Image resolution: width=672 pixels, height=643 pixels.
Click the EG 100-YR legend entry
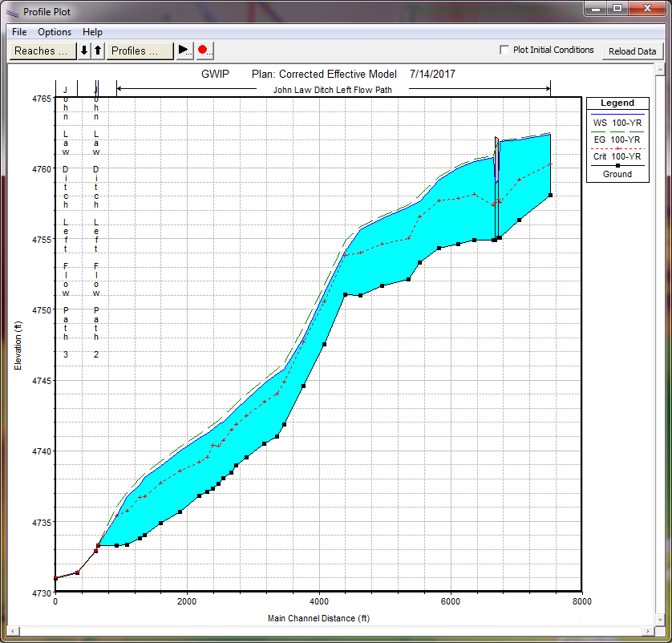[x=617, y=140]
